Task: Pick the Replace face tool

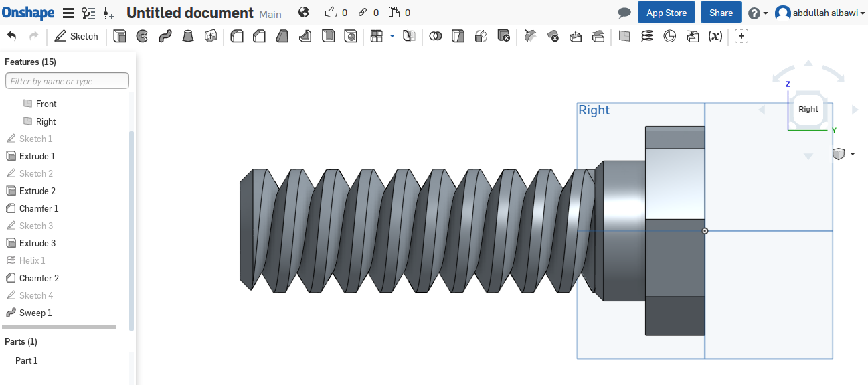Action: [598, 36]
